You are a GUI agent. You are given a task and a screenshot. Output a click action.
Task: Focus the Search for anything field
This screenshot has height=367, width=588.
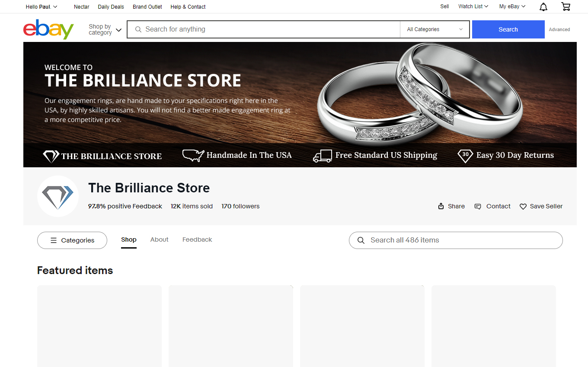coord(264,29)
